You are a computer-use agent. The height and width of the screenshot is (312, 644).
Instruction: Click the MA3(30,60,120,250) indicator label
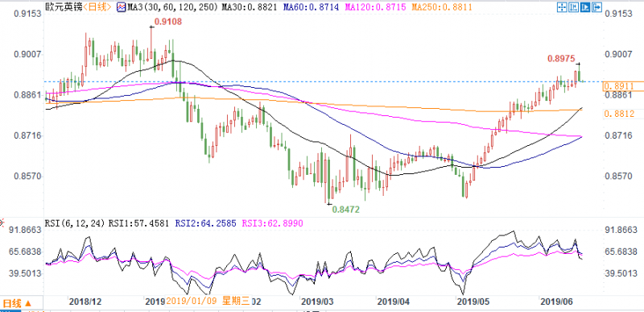172,7
